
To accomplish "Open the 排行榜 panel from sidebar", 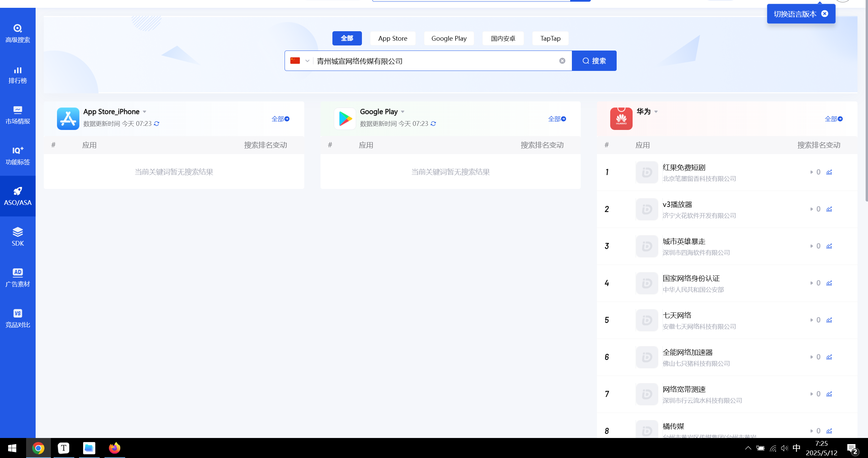I will (x=17, y=75).
